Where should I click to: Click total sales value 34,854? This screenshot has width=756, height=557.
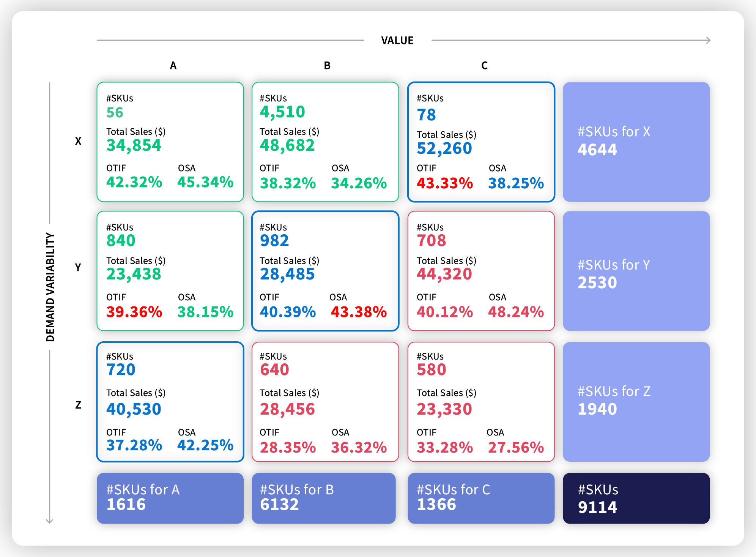[x=134, y=145]
